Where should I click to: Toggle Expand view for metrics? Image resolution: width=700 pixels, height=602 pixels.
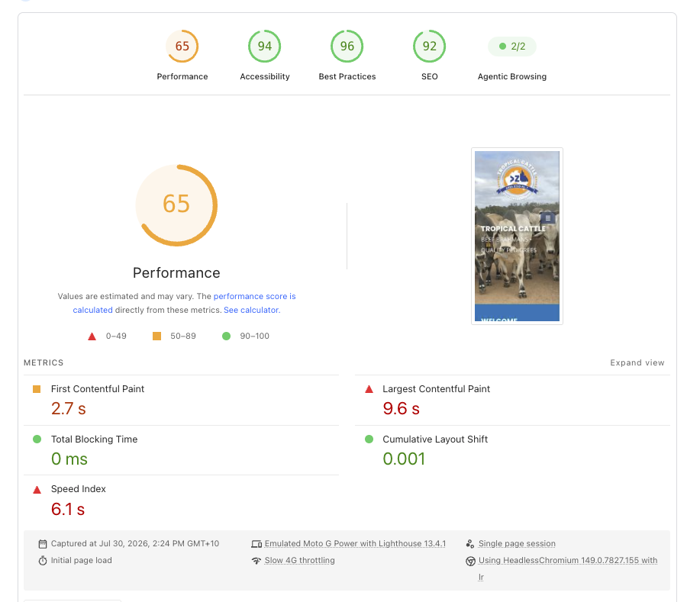point(637,363)
